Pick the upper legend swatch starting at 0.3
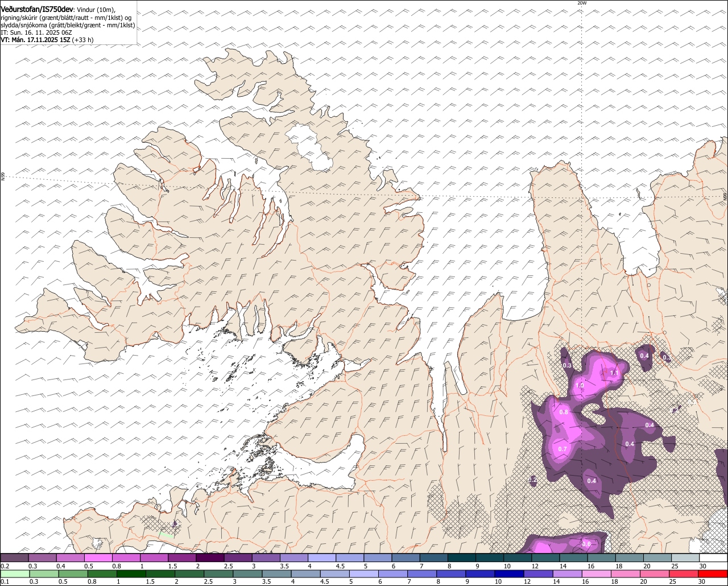The image size is (728, 586). (x=42, y=558)
